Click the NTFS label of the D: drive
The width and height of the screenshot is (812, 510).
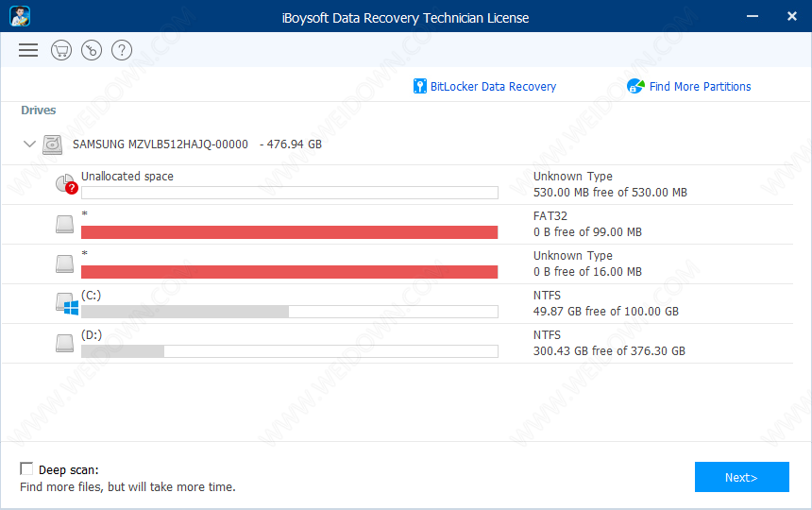click(x=547, y=335)
